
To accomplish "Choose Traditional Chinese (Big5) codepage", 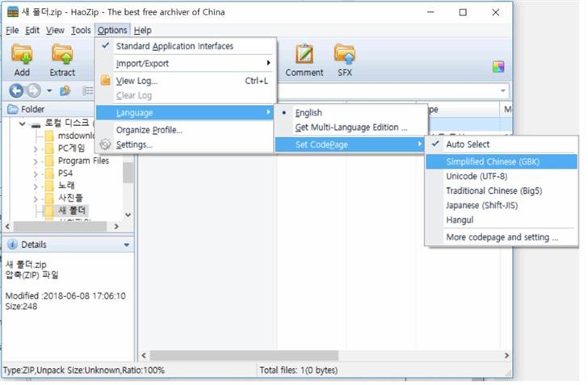I will (x=502, y=190).
